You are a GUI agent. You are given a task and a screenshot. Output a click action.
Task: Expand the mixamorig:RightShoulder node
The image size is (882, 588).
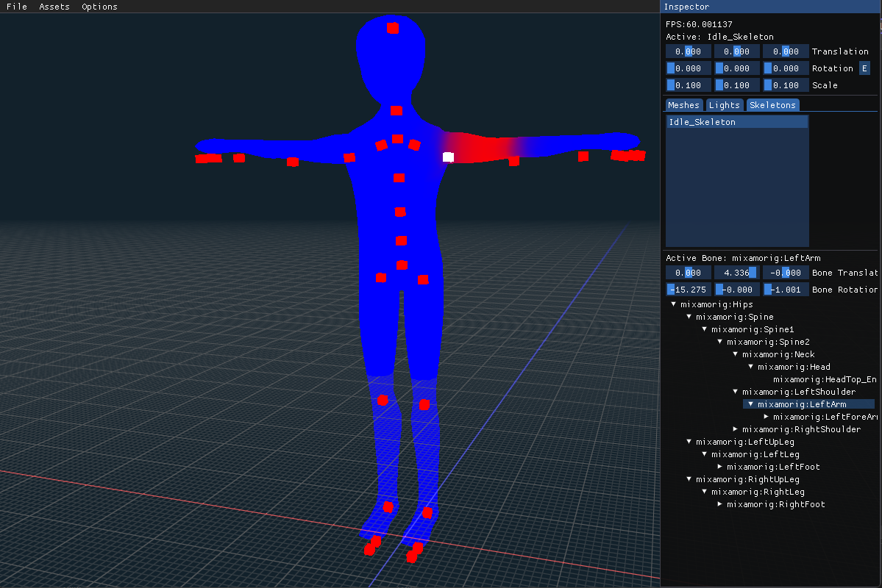pyautogui.click(x=735, y=429)
